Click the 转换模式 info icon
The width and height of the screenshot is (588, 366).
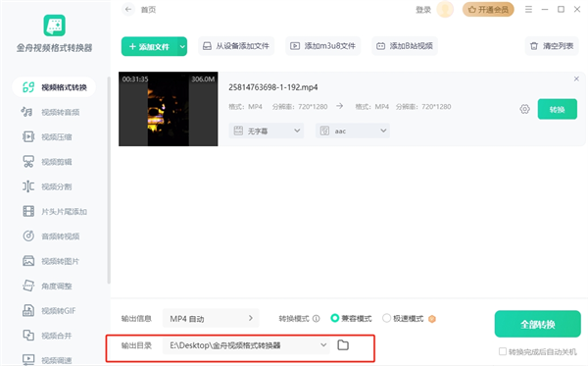tap(317, 319)
